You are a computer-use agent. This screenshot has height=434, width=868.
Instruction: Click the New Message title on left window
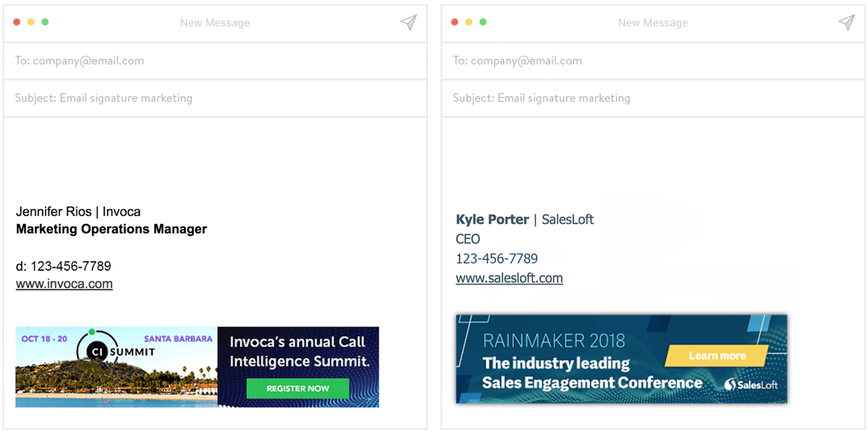(x=215, y=23)
